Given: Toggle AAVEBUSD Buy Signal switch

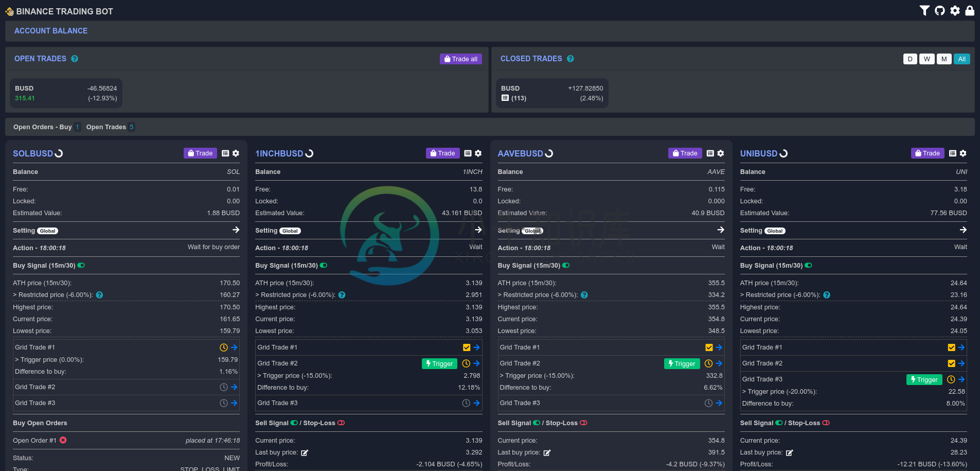Looking at the screenshot, I should coord(566,266).
